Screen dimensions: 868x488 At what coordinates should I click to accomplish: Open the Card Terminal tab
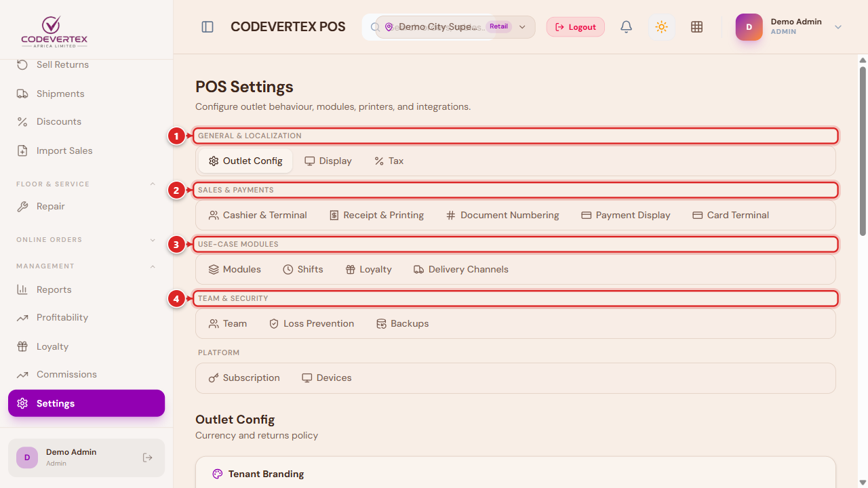click(730, 216)
